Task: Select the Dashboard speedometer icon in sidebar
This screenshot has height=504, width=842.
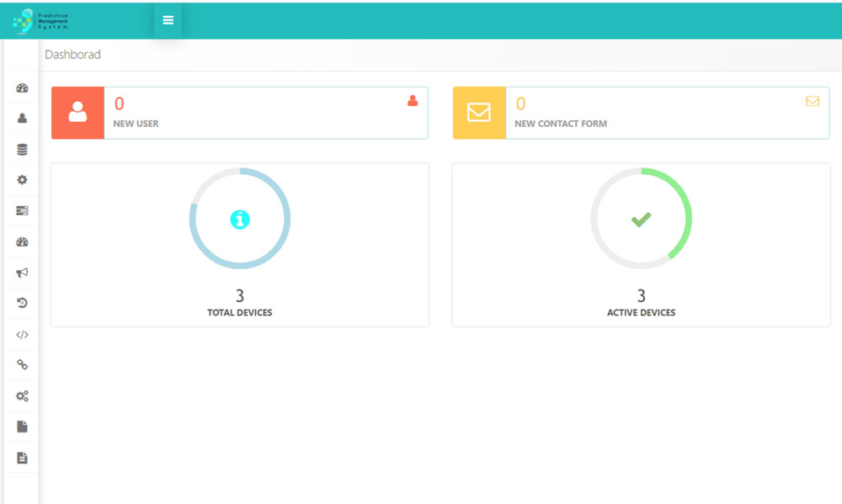Action: click(x=21, y=87)
